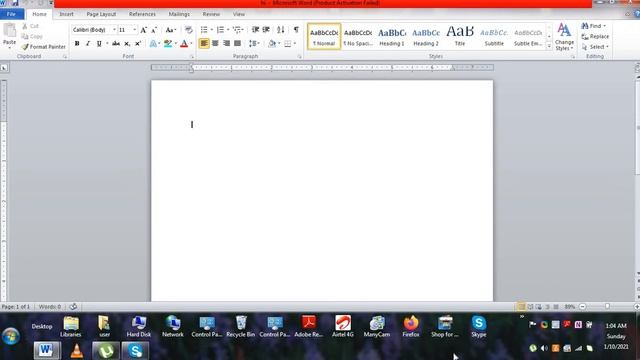Viewport: 640px width, 360px height.
Task: Open the File tab
Action: click(11, 14)
